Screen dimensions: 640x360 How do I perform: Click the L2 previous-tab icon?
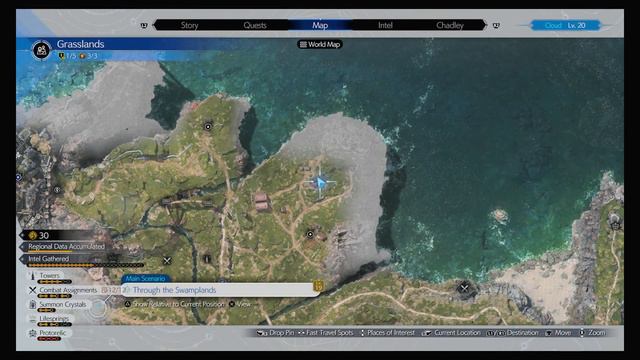click(x=144, y=25)
